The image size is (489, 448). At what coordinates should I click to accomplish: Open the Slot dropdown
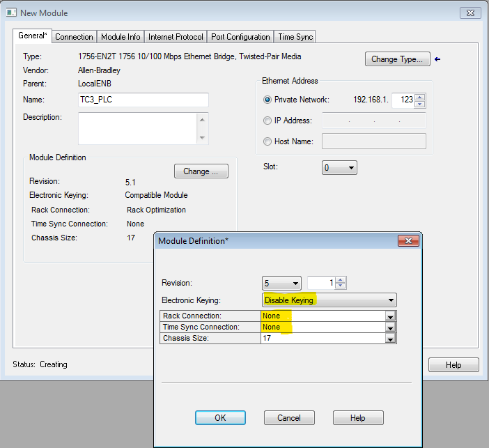[x=339, y=168]
